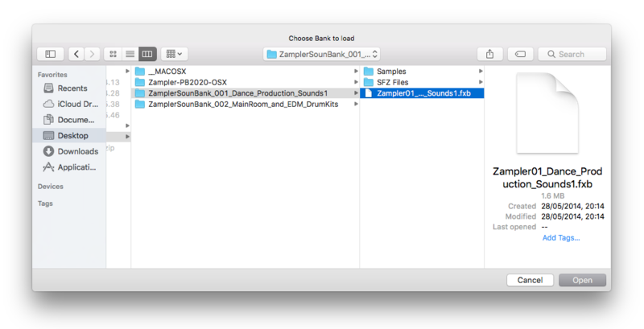Image resolution: width=644 pixels, height=329 pixels.
Task: Expand the Zampler-PB2020-OSX folder arrow
Action: [x=356, y=83]
